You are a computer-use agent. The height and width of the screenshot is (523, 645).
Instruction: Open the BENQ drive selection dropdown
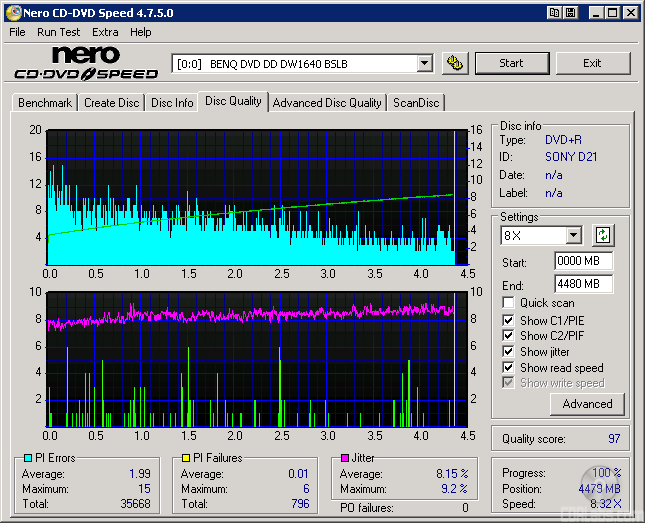click(424, 63)
